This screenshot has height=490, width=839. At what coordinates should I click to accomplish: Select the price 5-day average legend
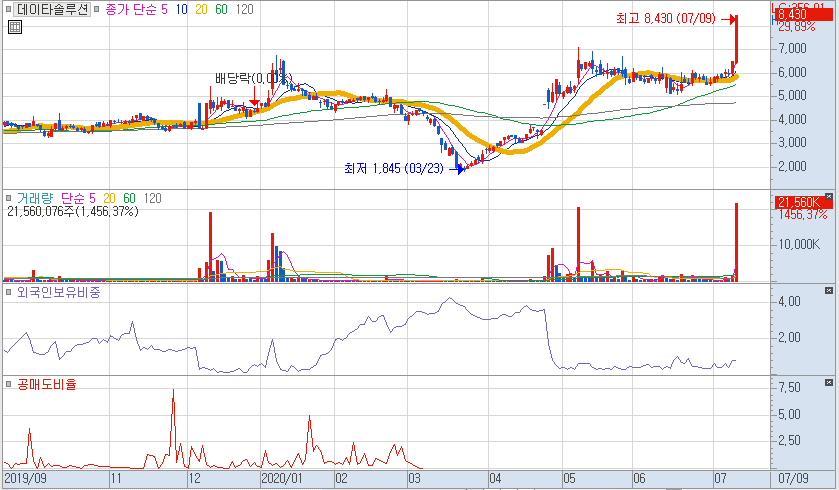(x=164, y=9)
